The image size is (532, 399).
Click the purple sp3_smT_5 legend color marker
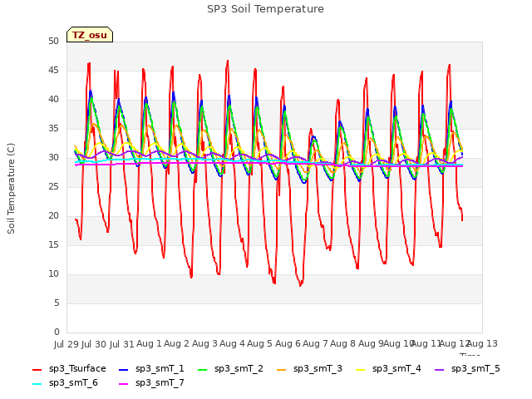click(440, 369)
